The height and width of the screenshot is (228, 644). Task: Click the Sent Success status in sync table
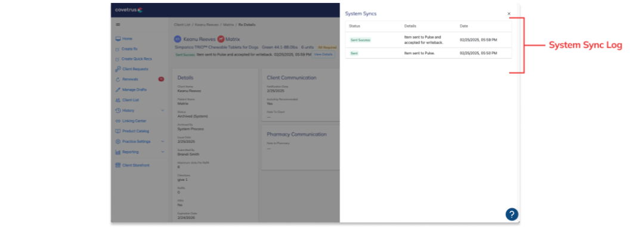click(x=360, y=40)
